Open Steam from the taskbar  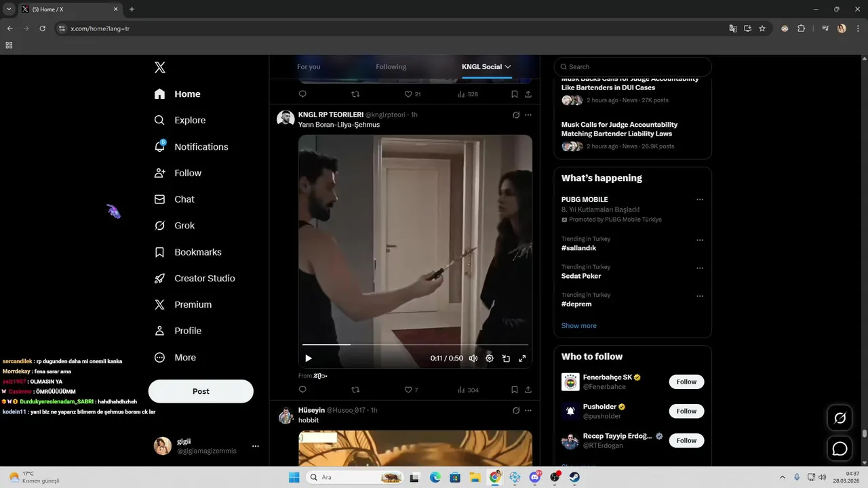[574, 477]
